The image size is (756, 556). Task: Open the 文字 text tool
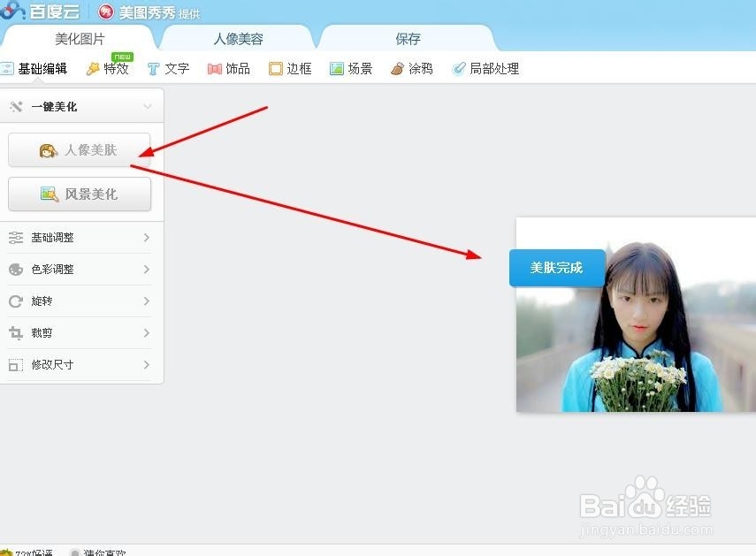tap(168, 69)
